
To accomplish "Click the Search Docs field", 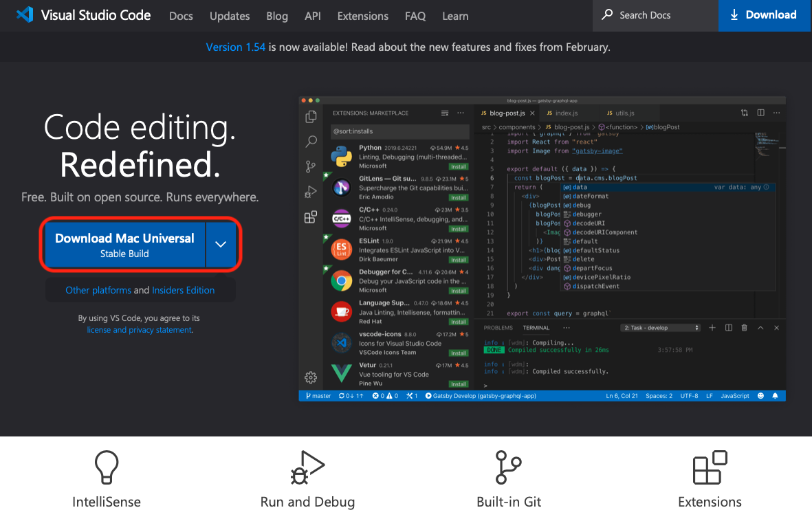I will click(656, 16).
